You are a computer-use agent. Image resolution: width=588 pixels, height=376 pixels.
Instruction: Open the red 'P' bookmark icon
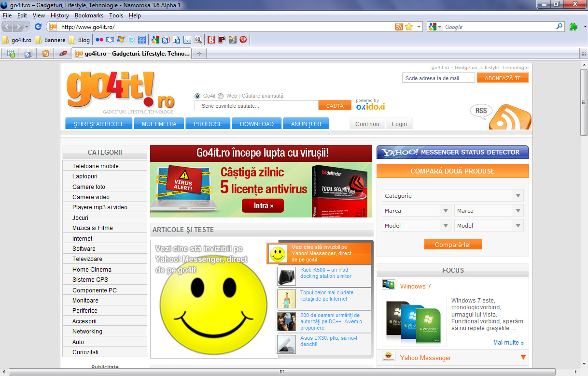coord(222,40)
